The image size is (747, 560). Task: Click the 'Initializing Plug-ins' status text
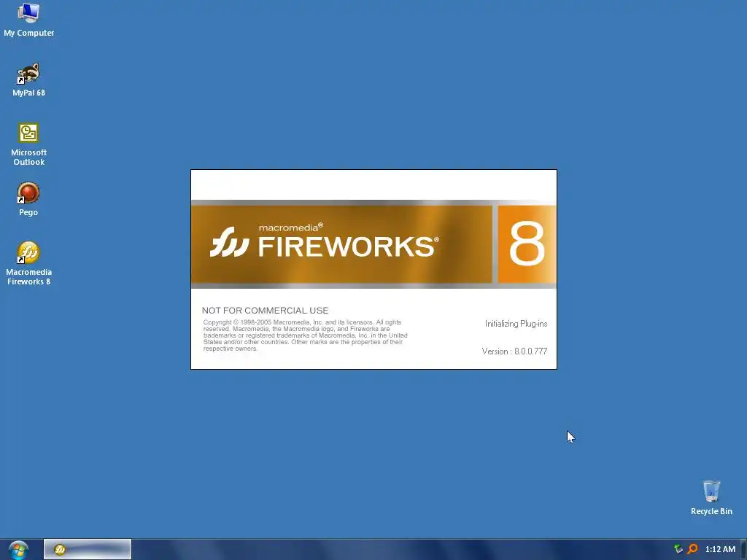[516, 324]
